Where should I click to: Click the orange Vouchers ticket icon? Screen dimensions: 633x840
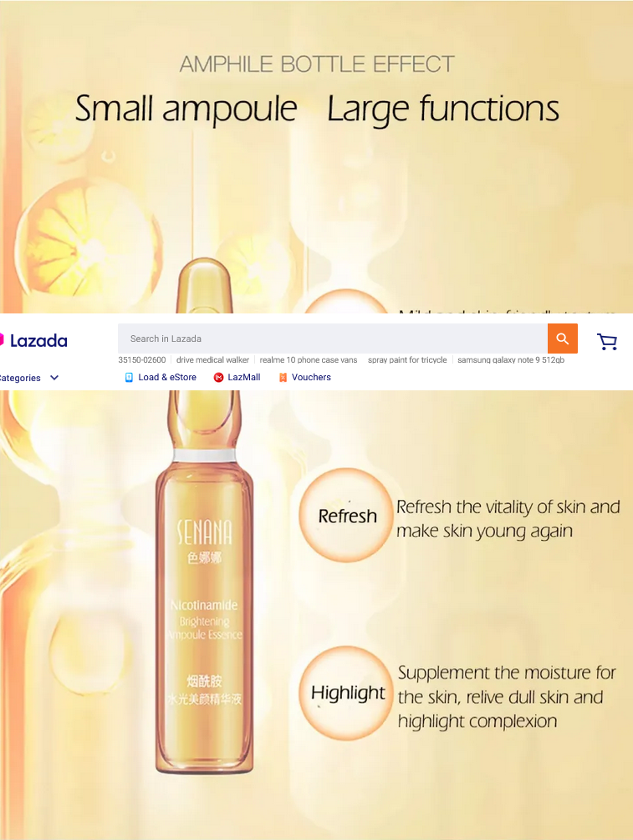(x=283, y=377)
